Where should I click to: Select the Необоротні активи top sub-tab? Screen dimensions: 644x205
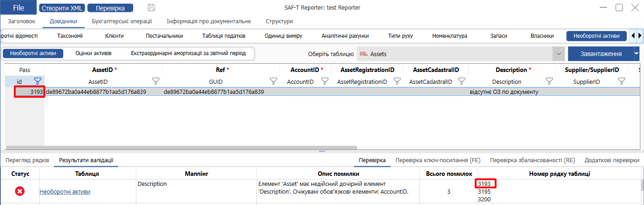(597, 36)
